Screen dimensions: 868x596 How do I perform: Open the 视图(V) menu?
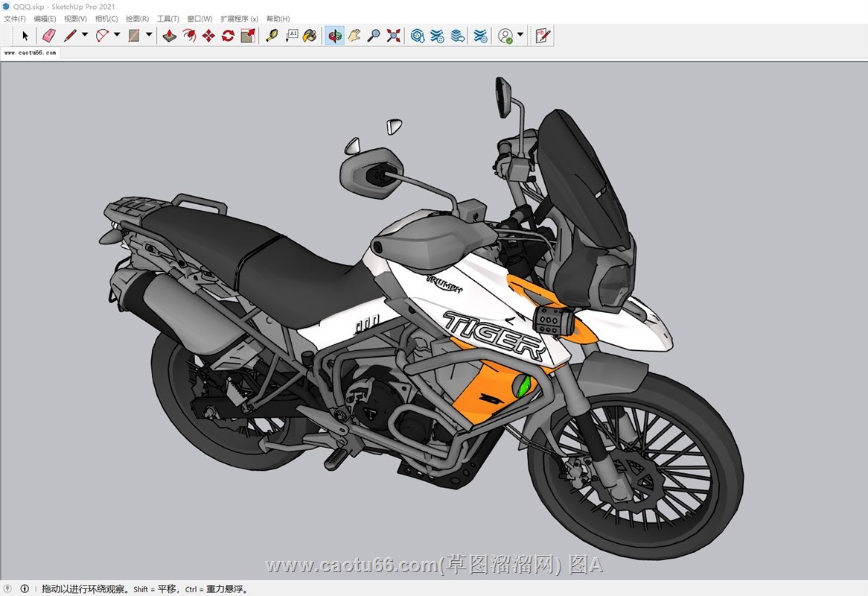point(75,19)
